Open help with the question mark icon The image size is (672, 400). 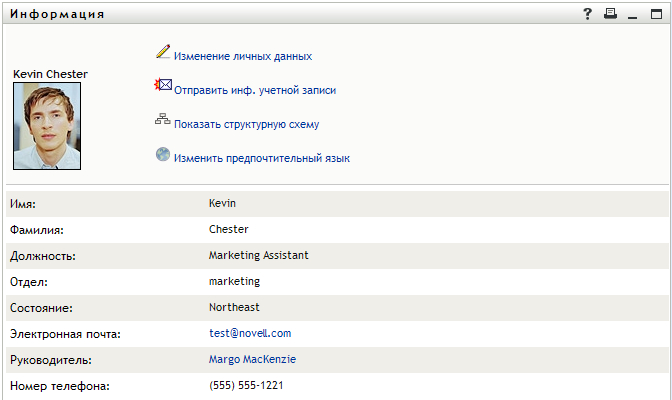[x=588, y=14]
